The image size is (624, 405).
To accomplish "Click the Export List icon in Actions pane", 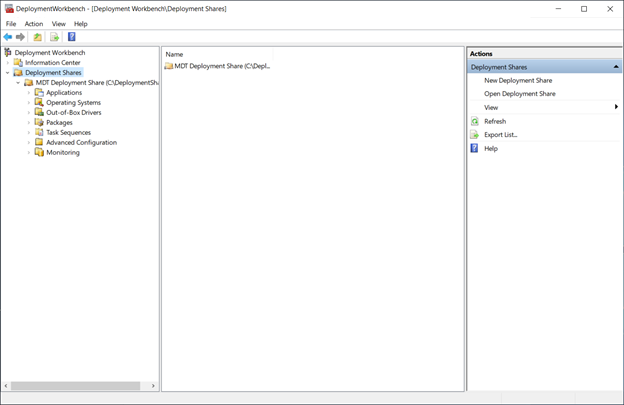I will point(474,135).
